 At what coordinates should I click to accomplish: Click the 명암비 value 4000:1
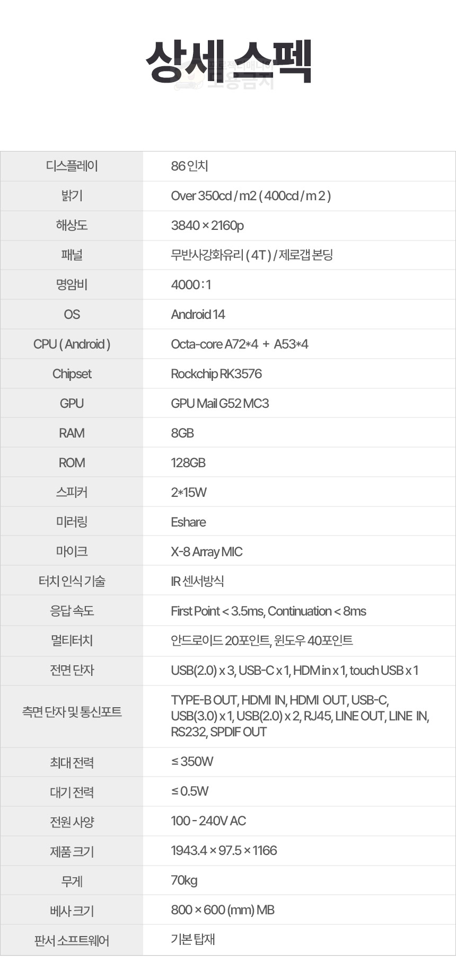point(191,285)
